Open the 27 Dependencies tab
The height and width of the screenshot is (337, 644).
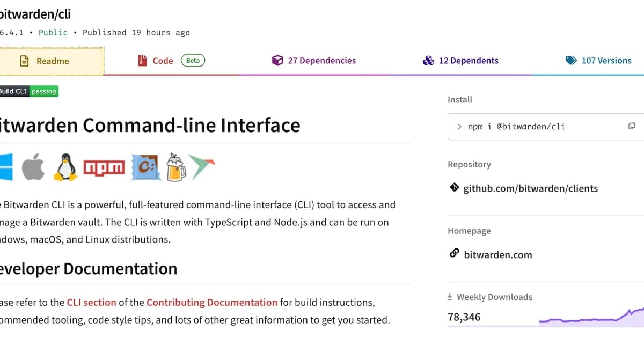tap(313, 61)
